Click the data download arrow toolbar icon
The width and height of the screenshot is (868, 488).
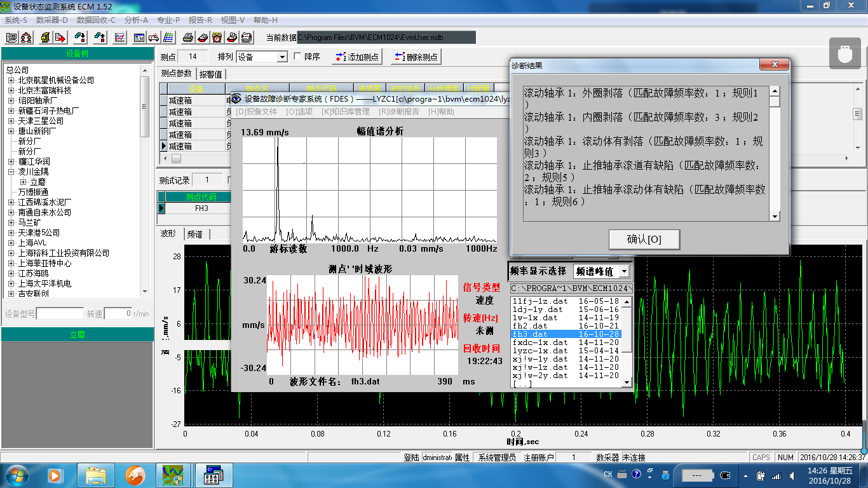(x=80, y=37)
